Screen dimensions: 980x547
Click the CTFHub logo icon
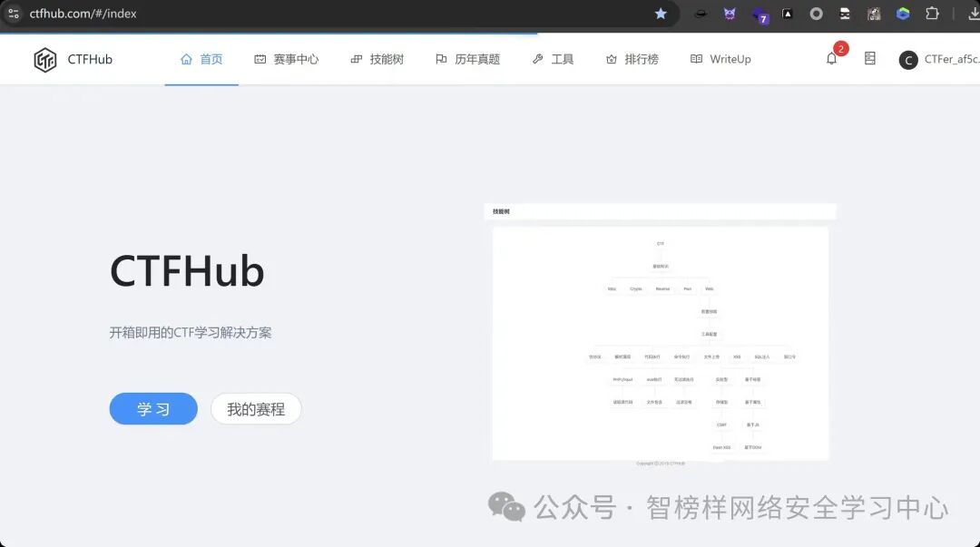coord(45,60)
